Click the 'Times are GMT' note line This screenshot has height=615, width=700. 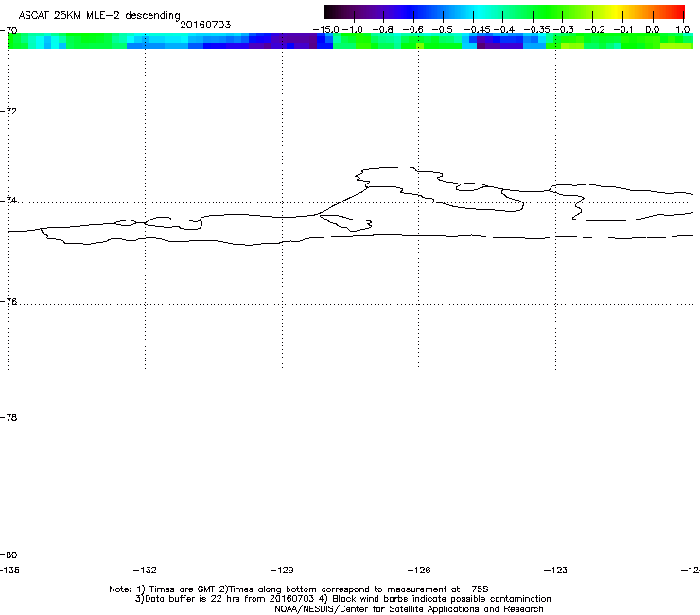pyautogui.click(x=299, y=589)
